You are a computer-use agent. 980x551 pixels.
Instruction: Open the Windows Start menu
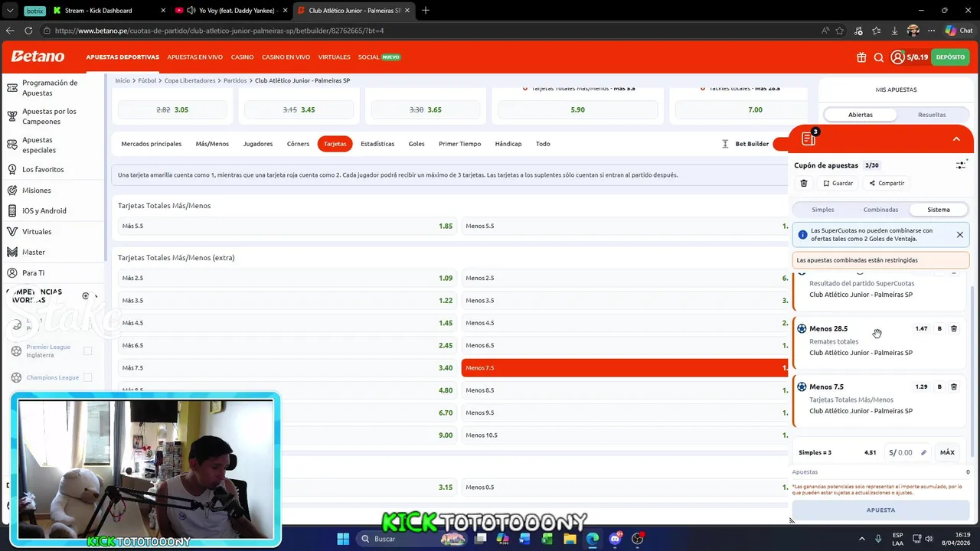tap(343, 539)
